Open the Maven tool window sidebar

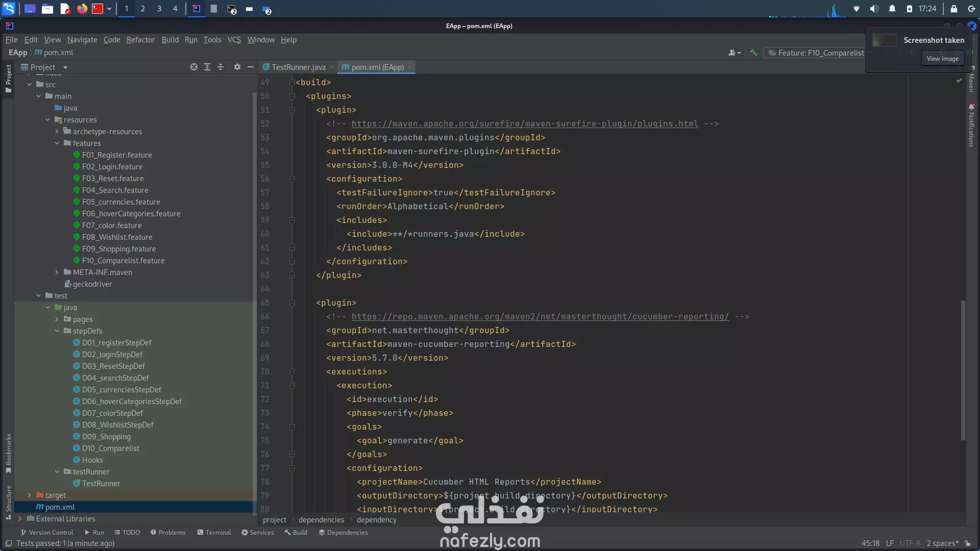click(971, 82)
